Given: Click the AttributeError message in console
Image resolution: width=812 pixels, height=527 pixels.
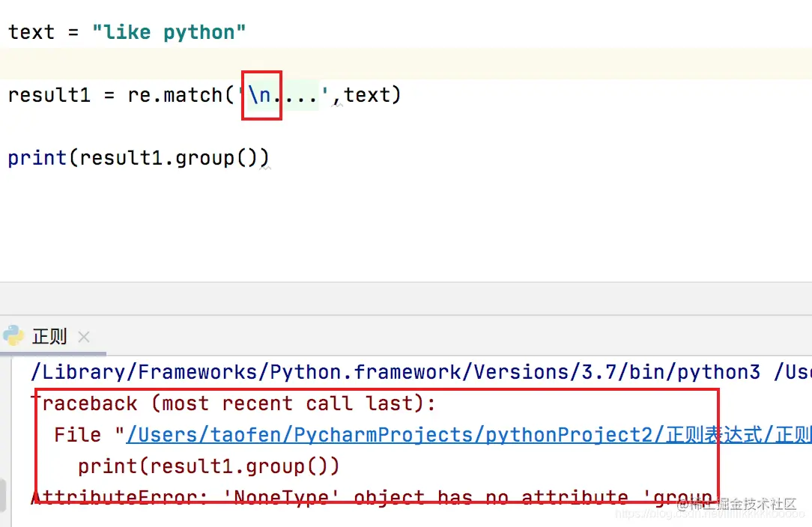Looking at the screenshot, I should [373, 497].
